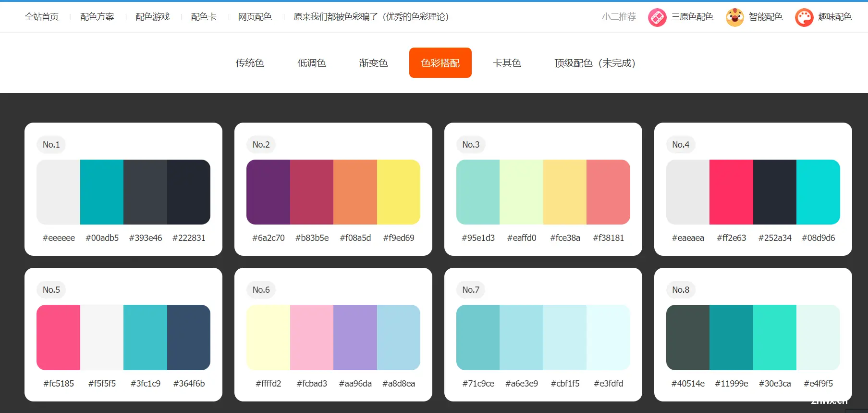The height and width of the screenshot is (413, 868).
Task: Switch to the 低调色 tab
Action: [x=312, y=63]
